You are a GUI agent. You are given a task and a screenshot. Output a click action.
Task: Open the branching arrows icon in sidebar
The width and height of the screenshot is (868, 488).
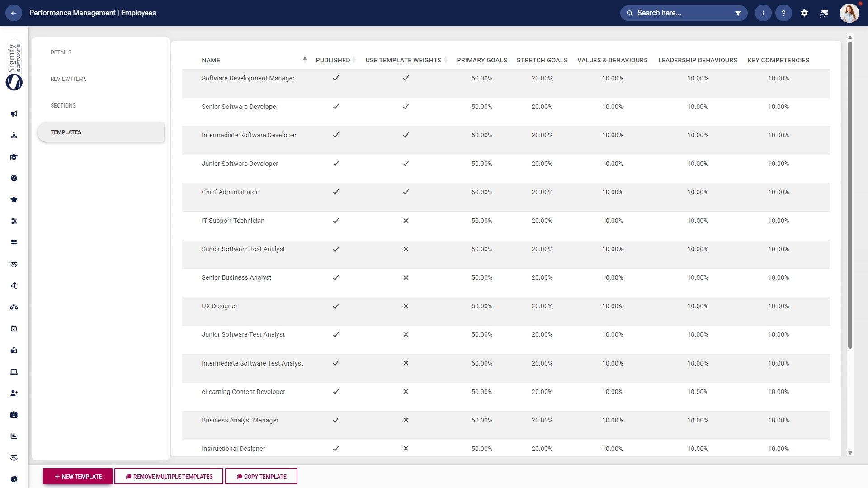tap(14, 286)
